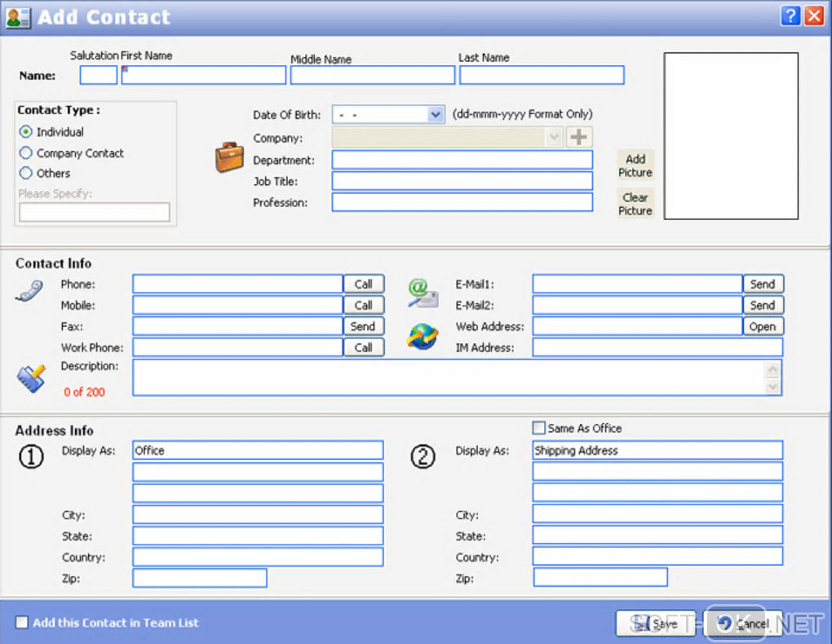The width and height of the screenshot is (832, 644).
Task: Click the Zip field under Office address
Action: coord(200,578)
